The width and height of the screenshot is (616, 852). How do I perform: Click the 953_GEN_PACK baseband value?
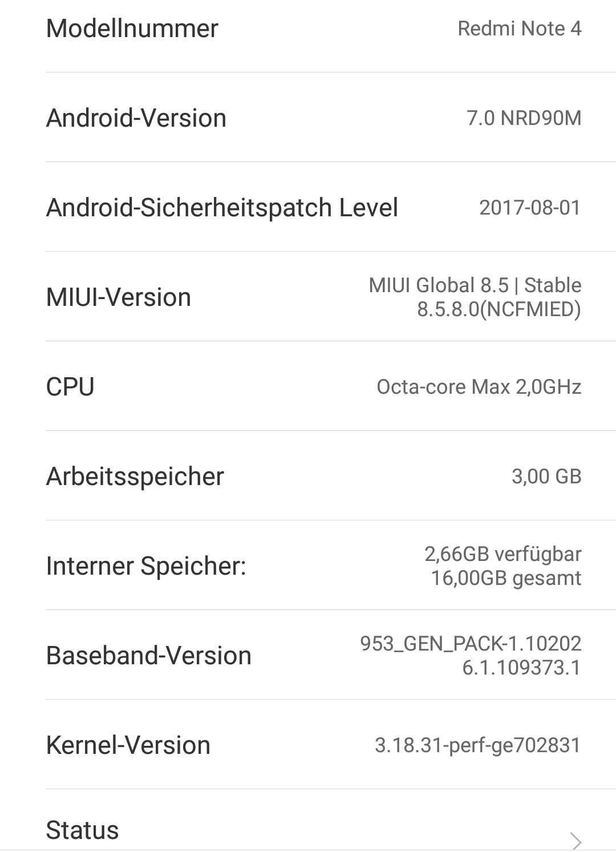pos(470,644)
